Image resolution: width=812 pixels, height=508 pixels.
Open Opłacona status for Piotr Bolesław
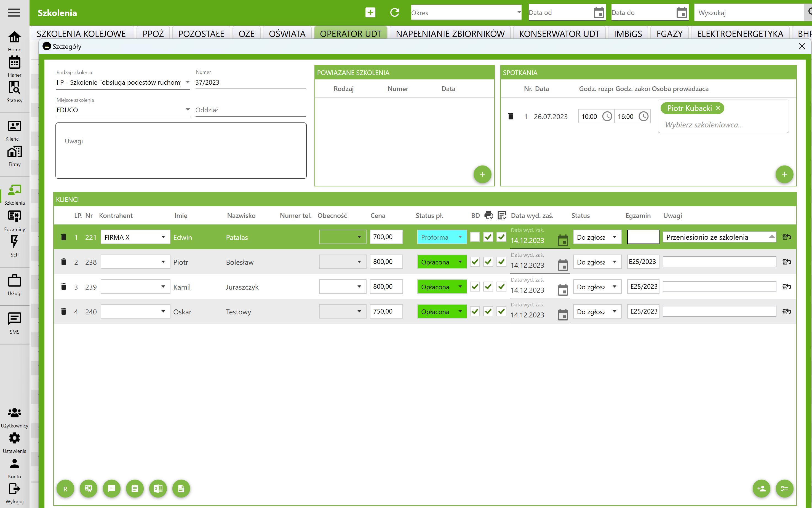(442, 262)
